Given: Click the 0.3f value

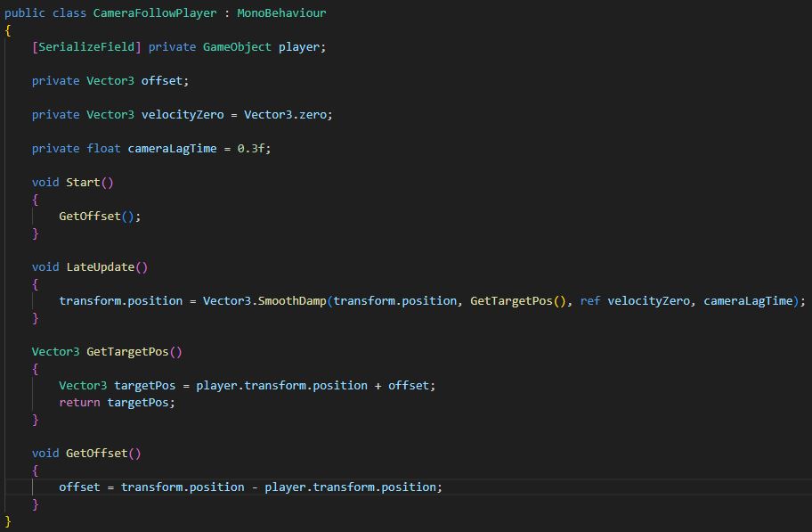Looking at the screenshot, I should (x=251, y=149).
